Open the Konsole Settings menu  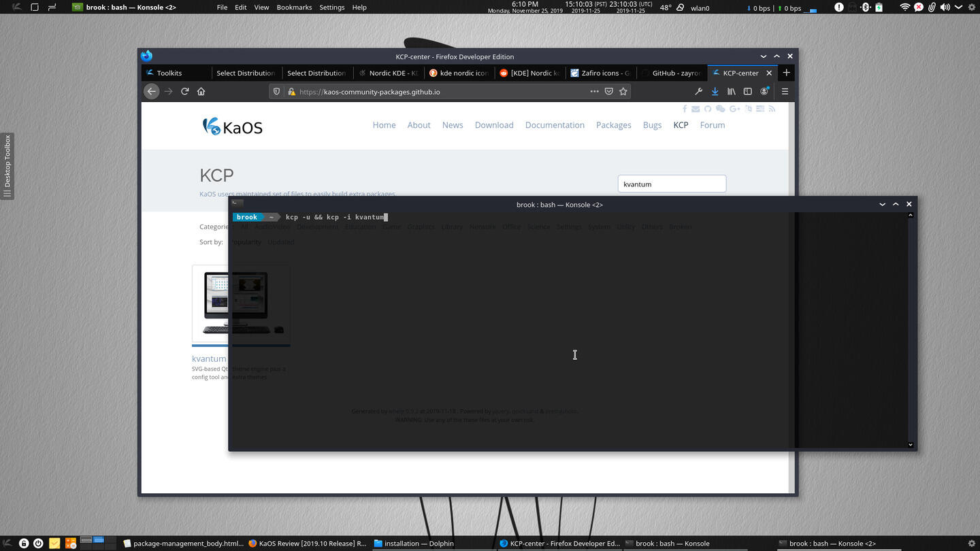(x=332, y=7)
